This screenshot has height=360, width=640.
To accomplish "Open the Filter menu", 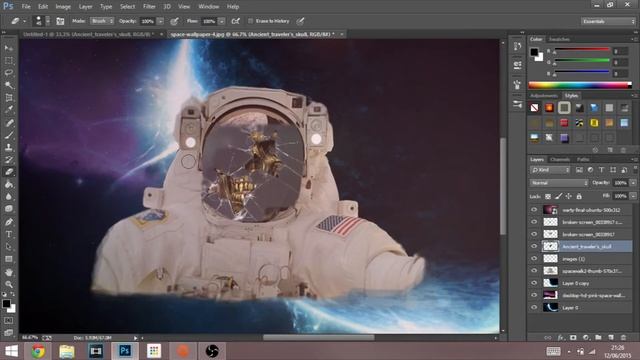I will pyautogui.click(x=149, y=7).
